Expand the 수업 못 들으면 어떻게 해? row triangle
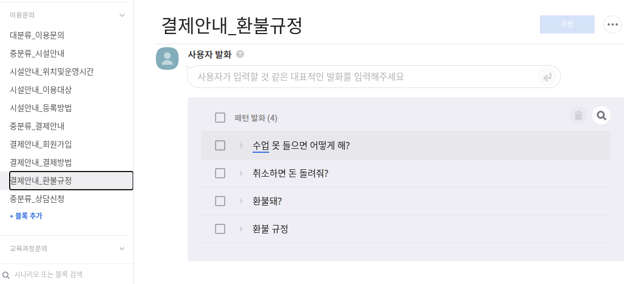 click(x=241, y=145)
